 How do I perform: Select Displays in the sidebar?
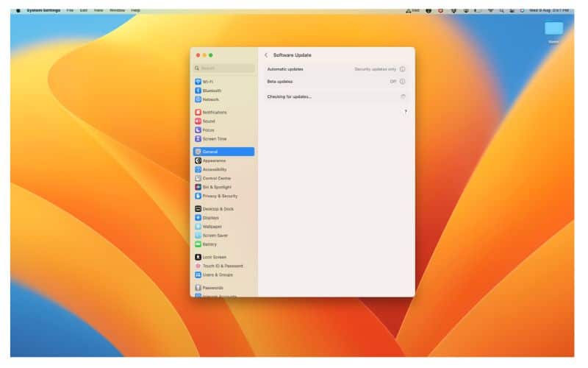point(210,218)
